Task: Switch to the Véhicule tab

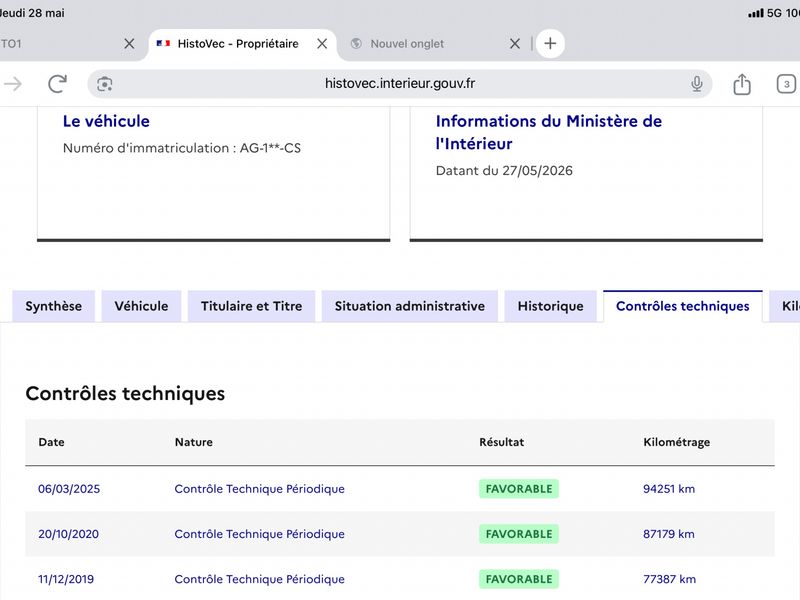Action: [x=141, y=306]
